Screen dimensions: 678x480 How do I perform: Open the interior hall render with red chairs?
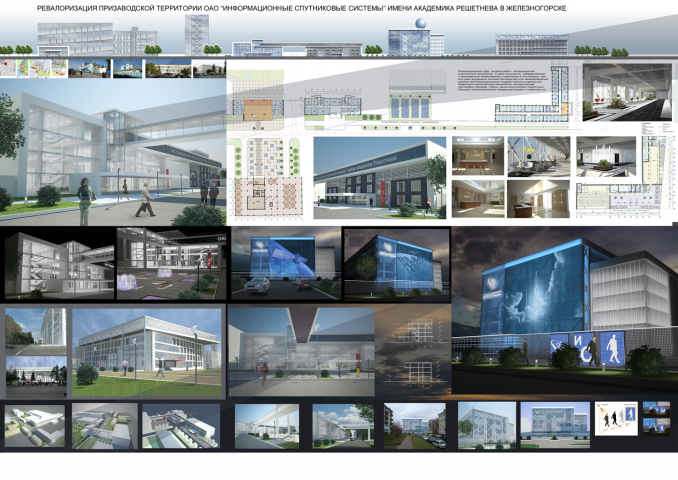(x=627, y=92)
